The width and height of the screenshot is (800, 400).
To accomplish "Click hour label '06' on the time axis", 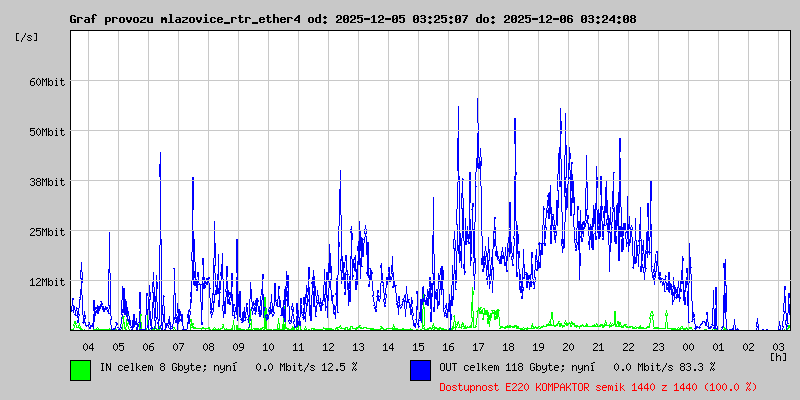I will pos(148,347).
